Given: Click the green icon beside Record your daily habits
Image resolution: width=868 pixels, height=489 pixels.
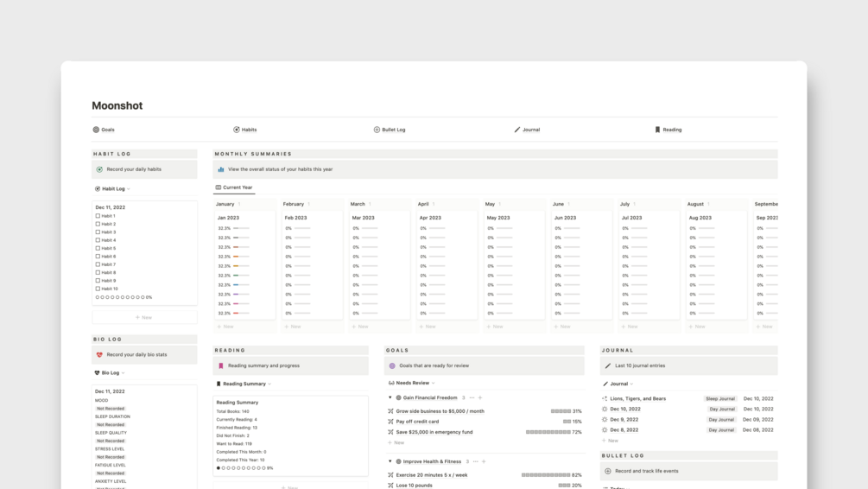Looking at the screenshot, I should (99, 169).
